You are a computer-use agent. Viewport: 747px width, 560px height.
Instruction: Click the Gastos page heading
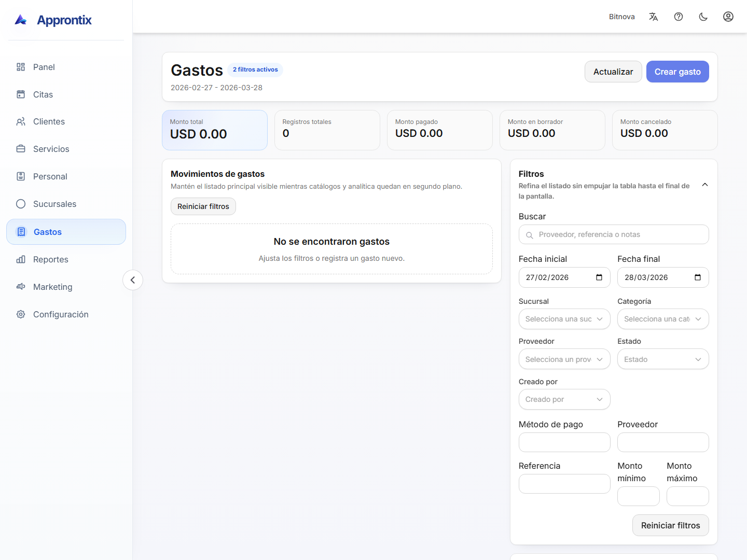tap(197, 70)
